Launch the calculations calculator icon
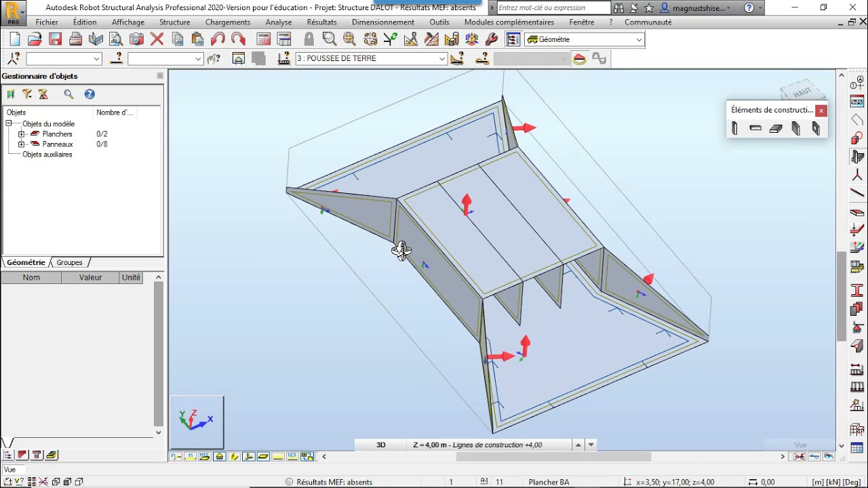The height and width of the screenshot is (488, 868). [x=264, y=39]
